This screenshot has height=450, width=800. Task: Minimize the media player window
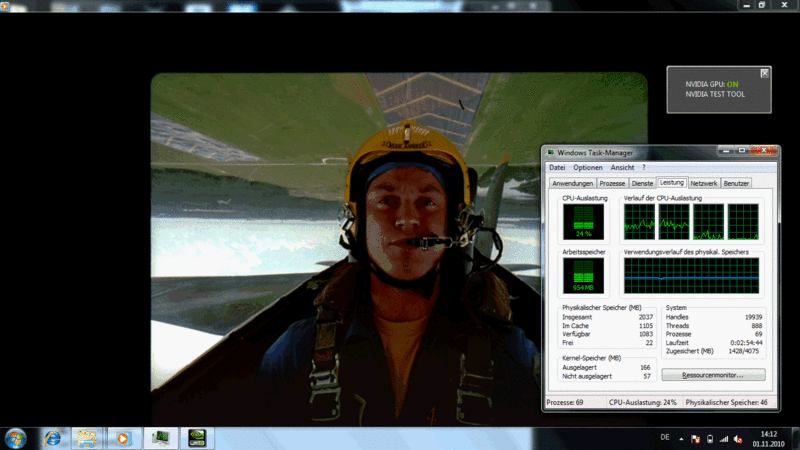tap(746, 5)
